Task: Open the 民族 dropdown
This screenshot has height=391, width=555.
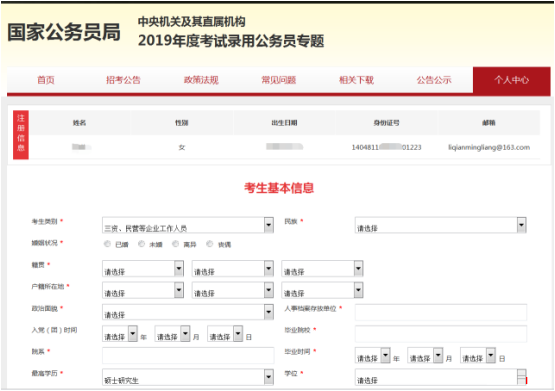Action: tap(441, 225)
